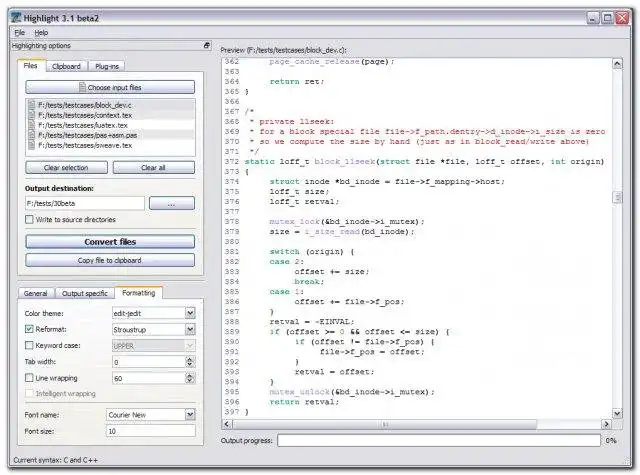Enable the Line wrapping checkbox

coord(29,378)
